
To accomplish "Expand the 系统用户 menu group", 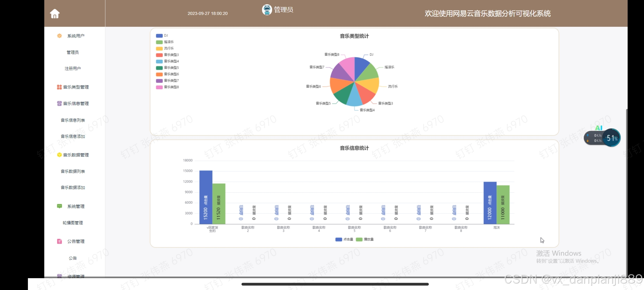I will pos(76,36).
